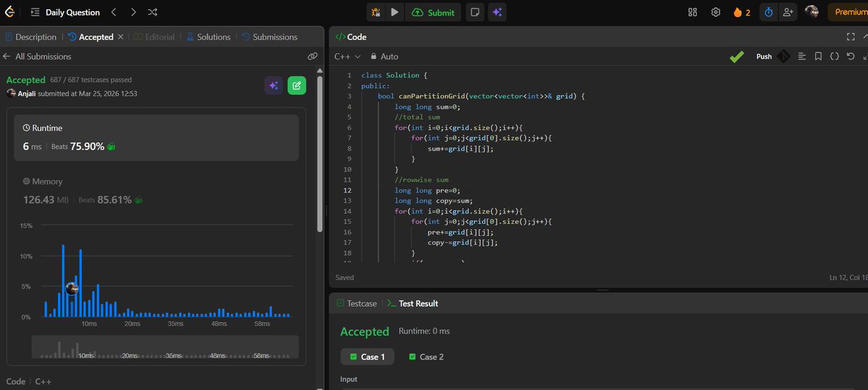
Task: Click the avatar marker on runtime chart
Action: tap(72, 288)
